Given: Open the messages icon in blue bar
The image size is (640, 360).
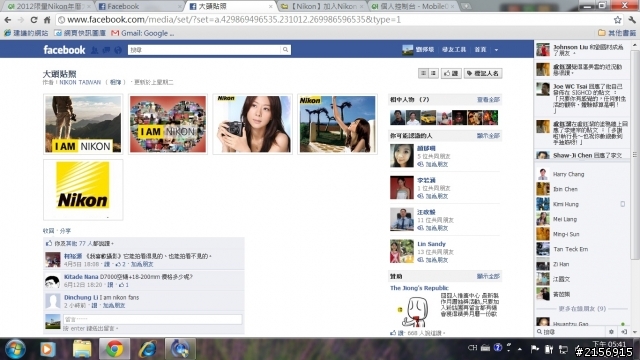Looking at the screenshot, I should pyautogui.click(x=106, y=50).
